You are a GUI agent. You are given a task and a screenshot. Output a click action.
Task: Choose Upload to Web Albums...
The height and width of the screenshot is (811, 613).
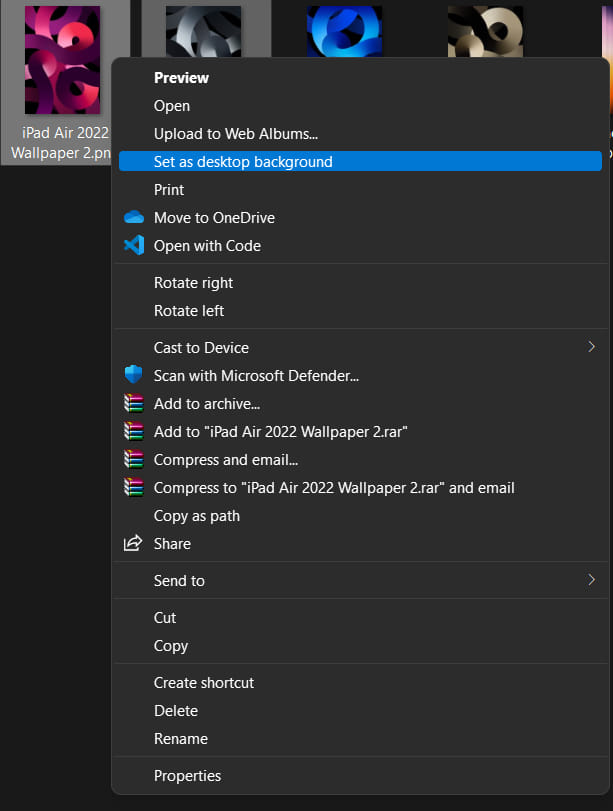tap(360, 134)
